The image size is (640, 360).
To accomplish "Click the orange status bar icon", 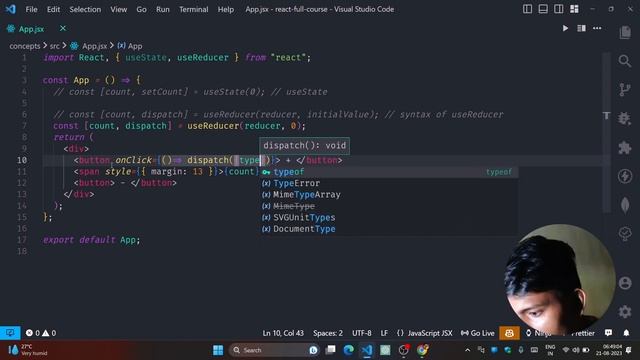I will point(509,333).
